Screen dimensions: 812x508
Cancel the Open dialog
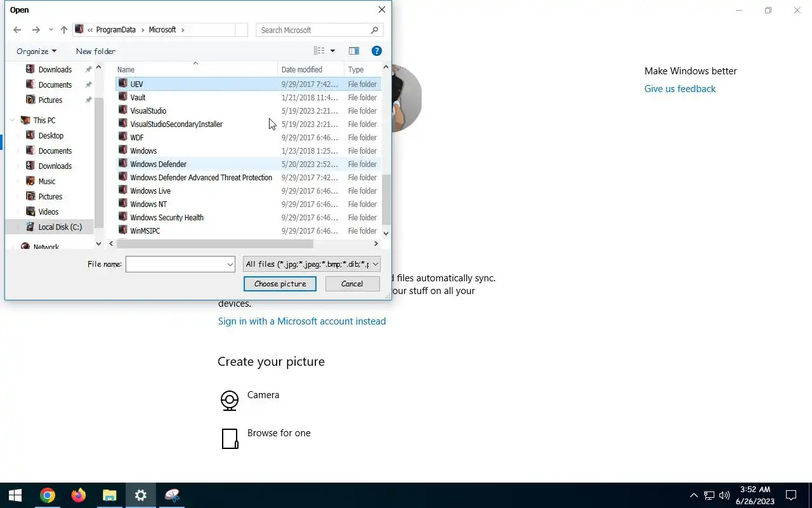pyautogui.click(x=352, y=284)
